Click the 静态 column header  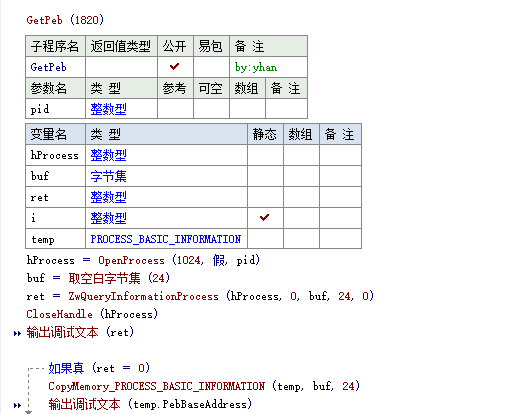click(x=265, y=134)
